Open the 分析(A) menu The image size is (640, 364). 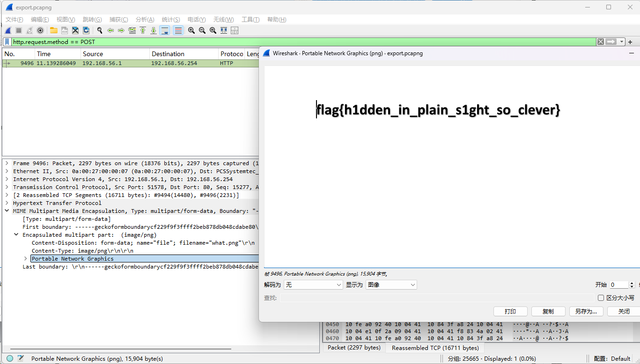[145, 19]
